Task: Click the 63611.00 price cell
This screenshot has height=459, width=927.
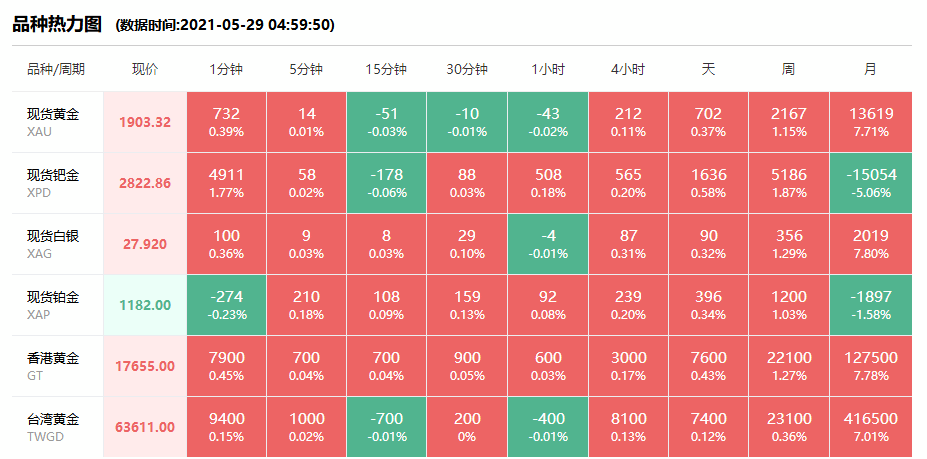Action: coord(145,427)
